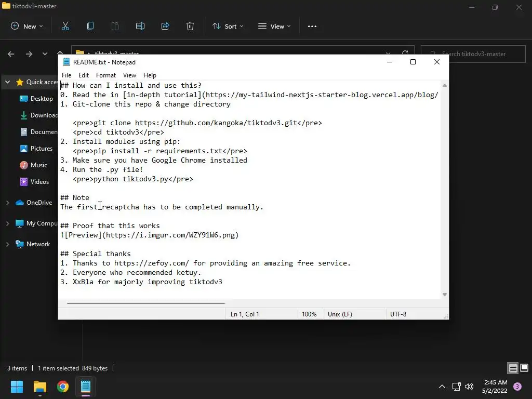
Task: Go forward with Explorer forward arrow
Action: click(29, 54)
